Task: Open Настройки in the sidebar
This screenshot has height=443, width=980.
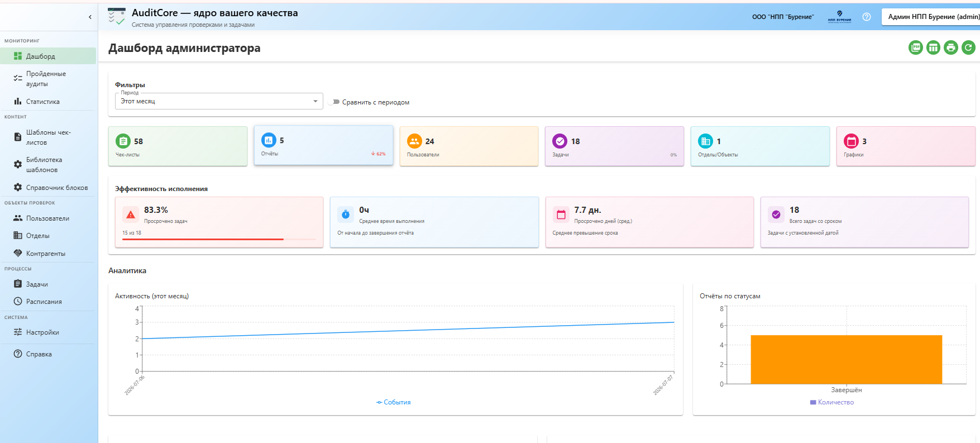Action: coord(48,332)
